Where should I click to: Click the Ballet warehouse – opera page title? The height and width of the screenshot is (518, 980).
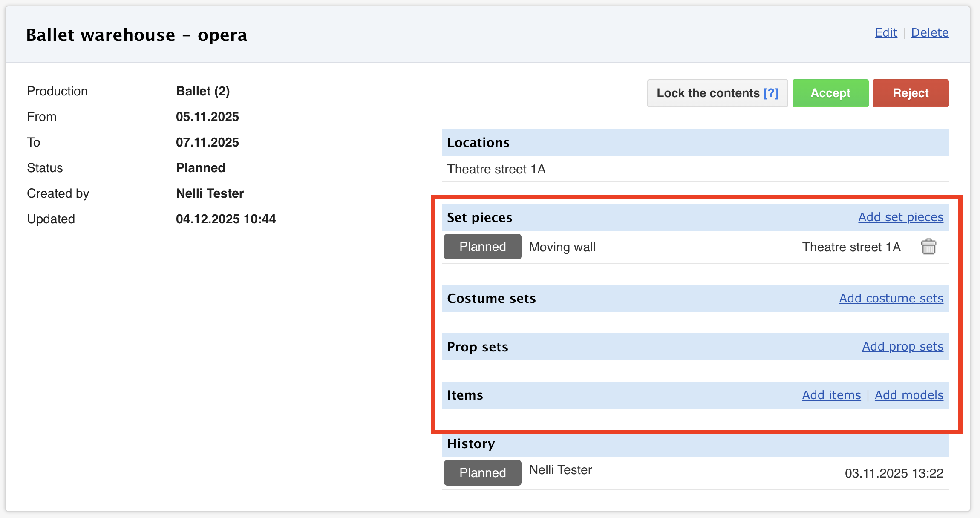click(137, 35)
